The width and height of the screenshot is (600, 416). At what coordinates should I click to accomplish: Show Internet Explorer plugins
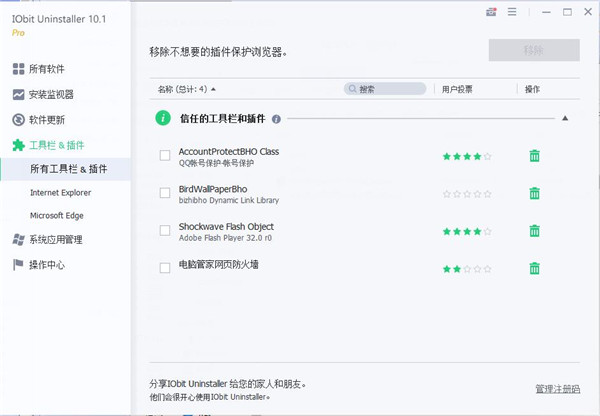coord(60,193)
